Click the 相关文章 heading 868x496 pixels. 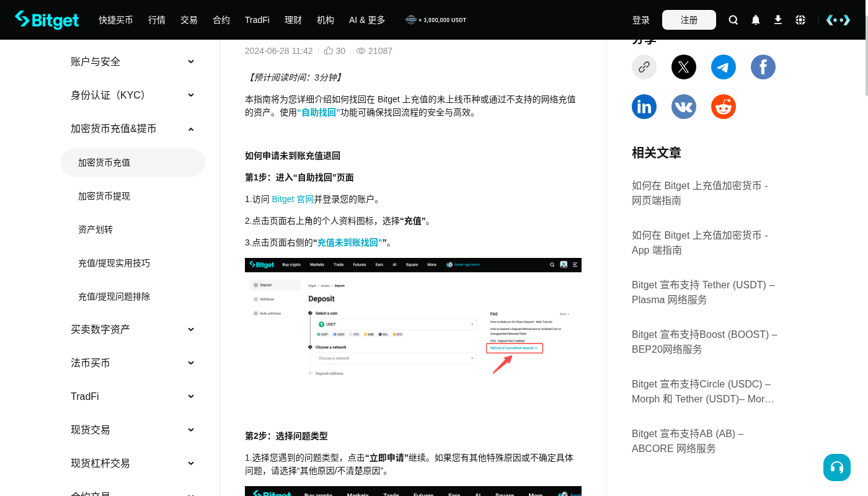click(657, 153)
